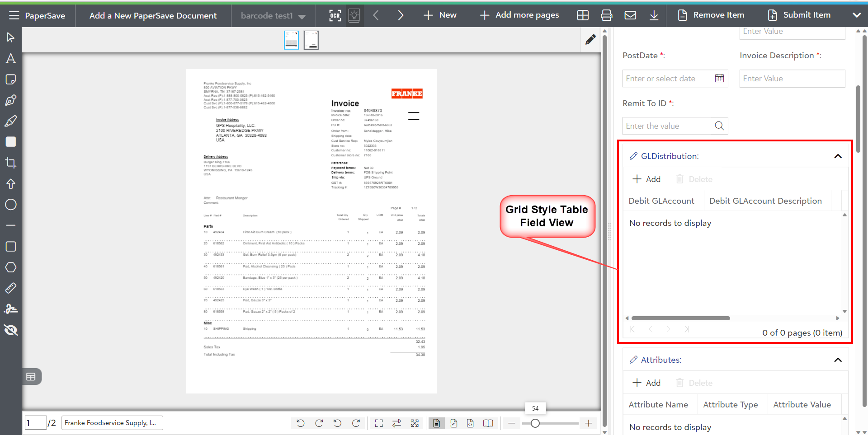Open the PaperSave hamburger menu
Screen dimensions: 868x435
click(14, 15)
